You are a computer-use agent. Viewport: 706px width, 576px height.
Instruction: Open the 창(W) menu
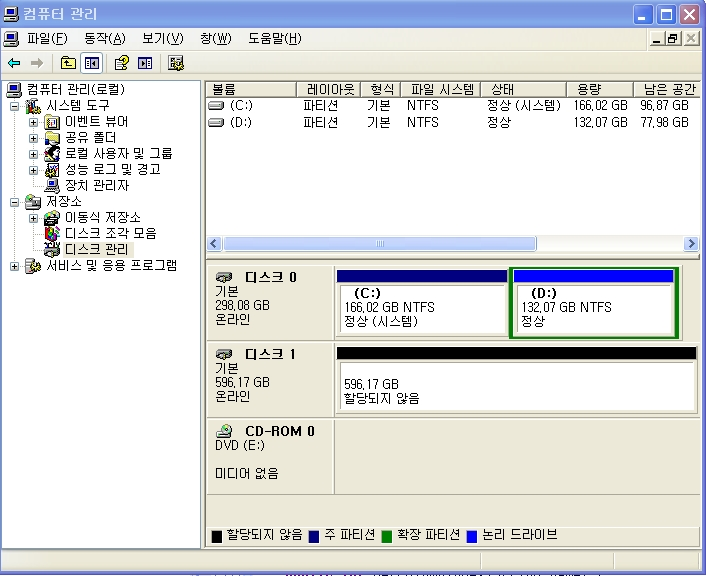tap(216, 39)
